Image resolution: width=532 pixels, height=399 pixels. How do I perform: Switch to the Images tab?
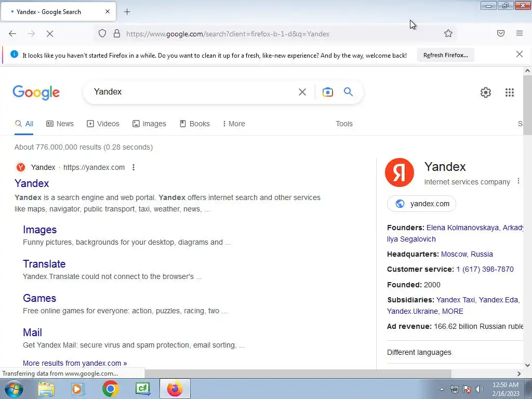(x=149, y=124)
